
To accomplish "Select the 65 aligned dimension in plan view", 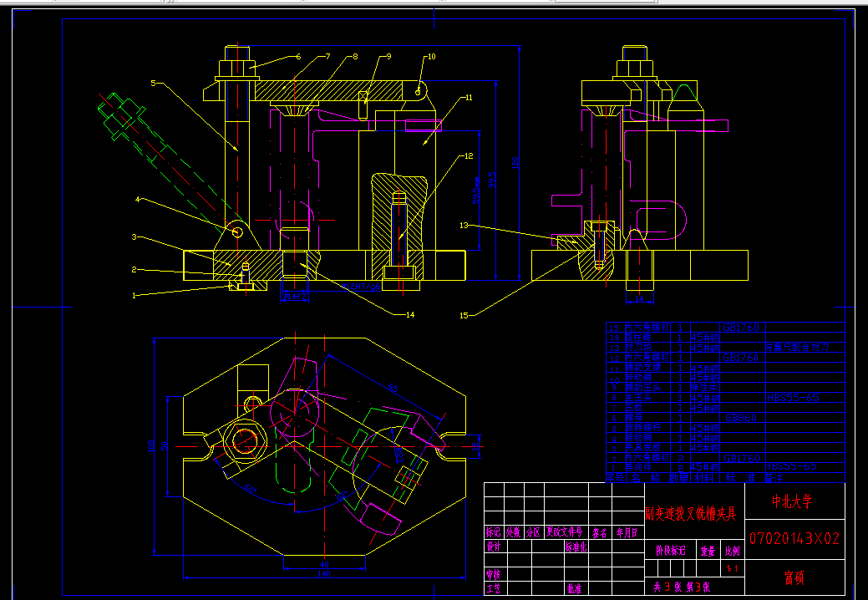I will [392, 388].
